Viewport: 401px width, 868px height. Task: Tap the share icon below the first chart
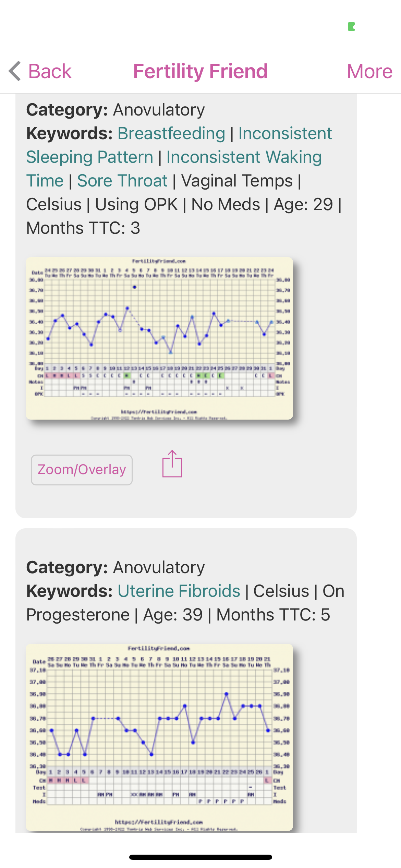172,464
